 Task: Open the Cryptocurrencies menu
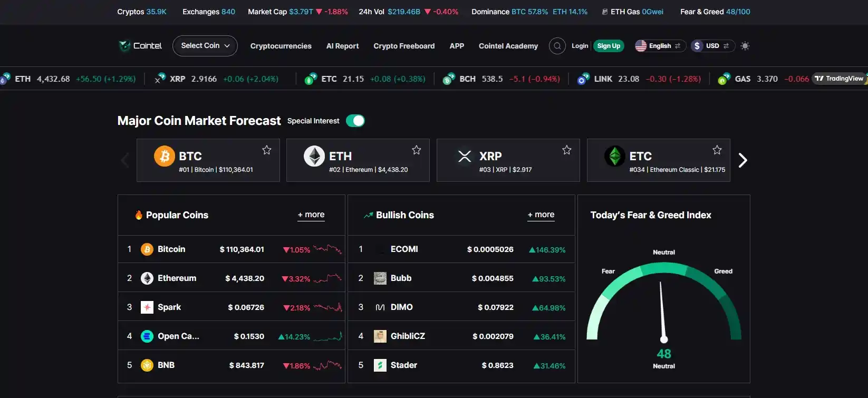point(281,46)
